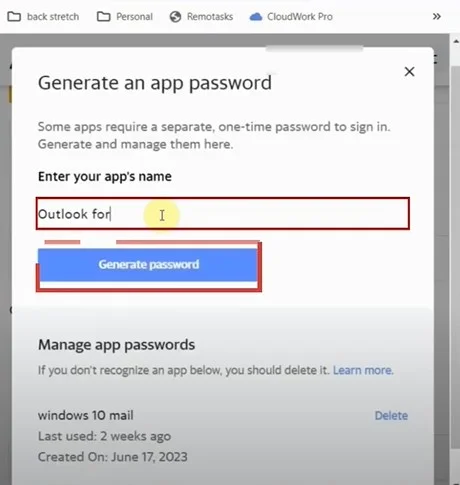Open the Remotasks bookmark
Screen dimensions: 460x485
pos(201,16)
